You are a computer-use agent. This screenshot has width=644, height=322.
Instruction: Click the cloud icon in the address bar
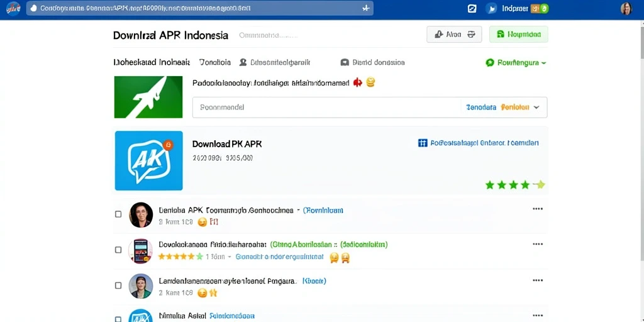[x=34, y=8]
